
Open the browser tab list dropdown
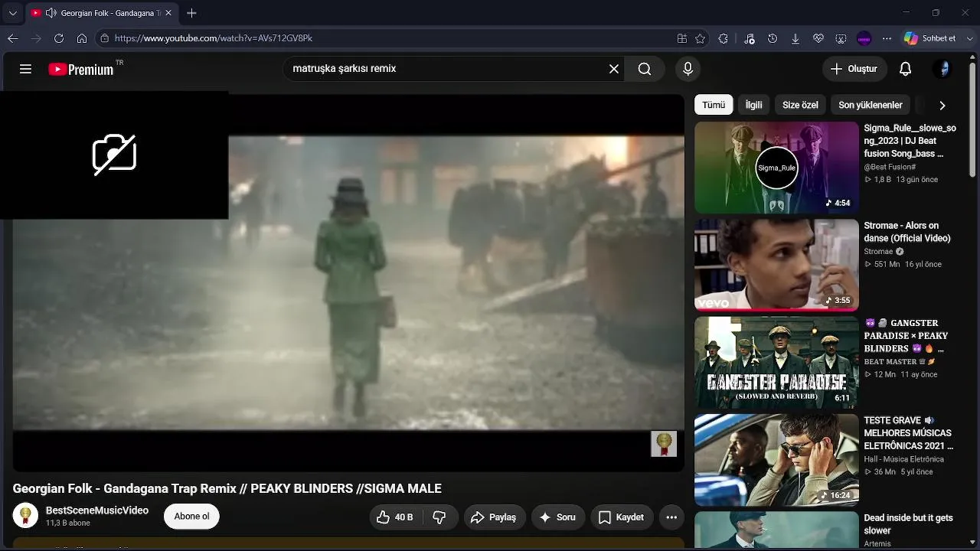(x=12, y=13)
